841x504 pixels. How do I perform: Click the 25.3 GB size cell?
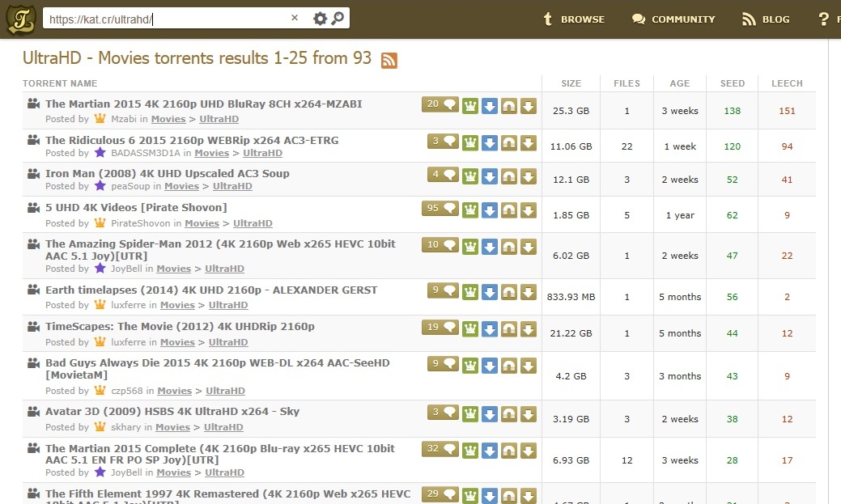[x=571, y=111]
